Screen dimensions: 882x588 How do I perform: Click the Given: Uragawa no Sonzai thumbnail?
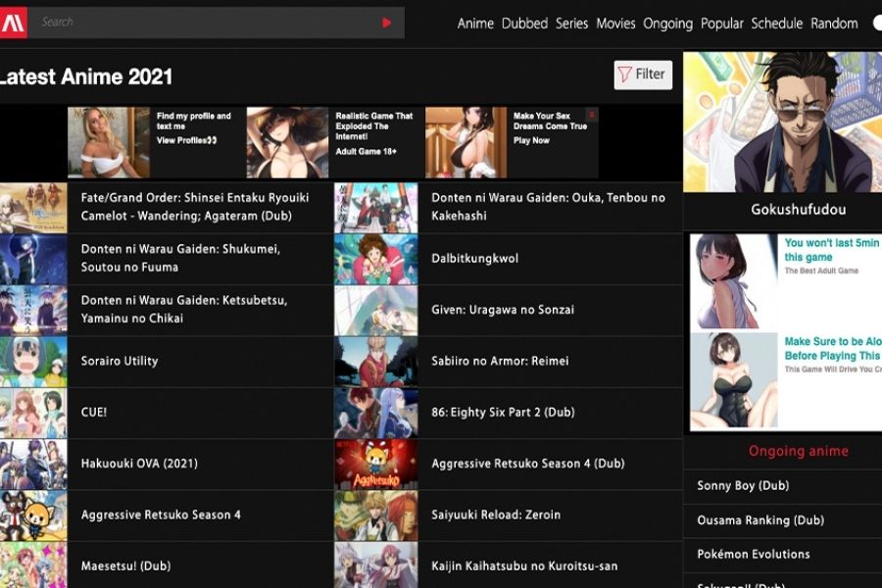pyautogui.click(x=375, y=311)
